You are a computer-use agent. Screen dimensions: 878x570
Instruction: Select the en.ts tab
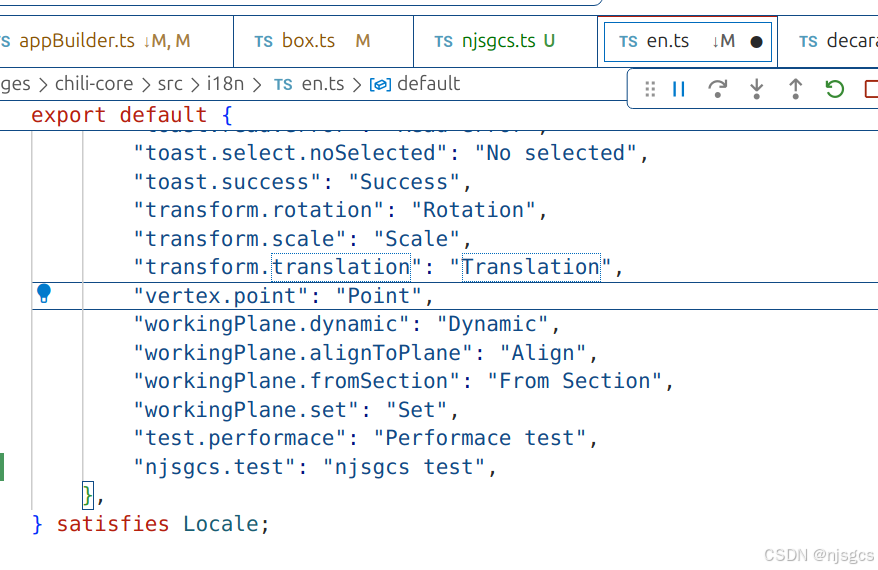(x=667, y=41)
